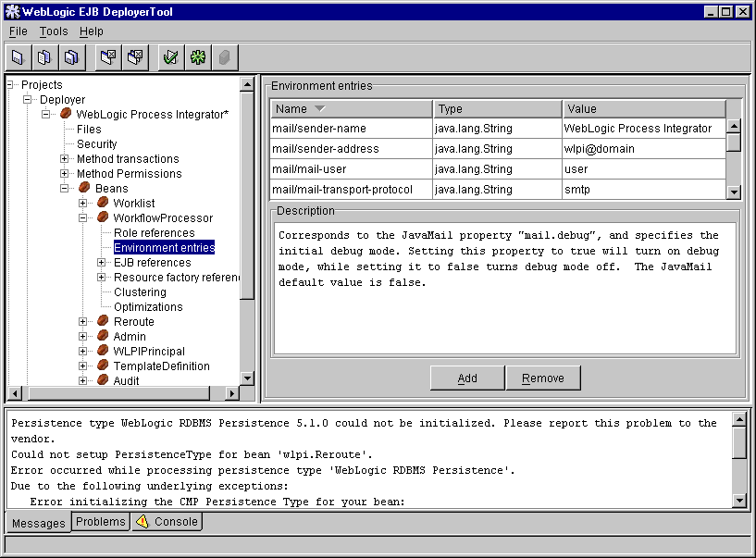Click the Beans folder bean icon
This screenshot has height=558, width=756.
[x=84, y=187]
